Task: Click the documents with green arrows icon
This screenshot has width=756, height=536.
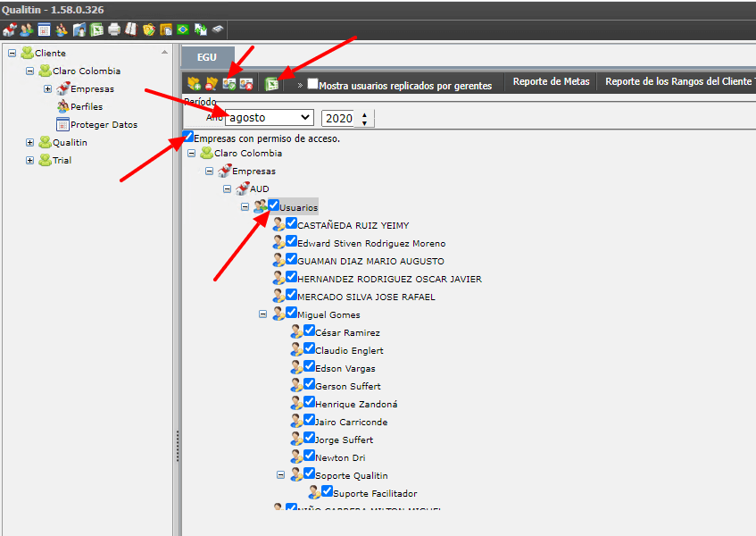Action: (201, 29)
